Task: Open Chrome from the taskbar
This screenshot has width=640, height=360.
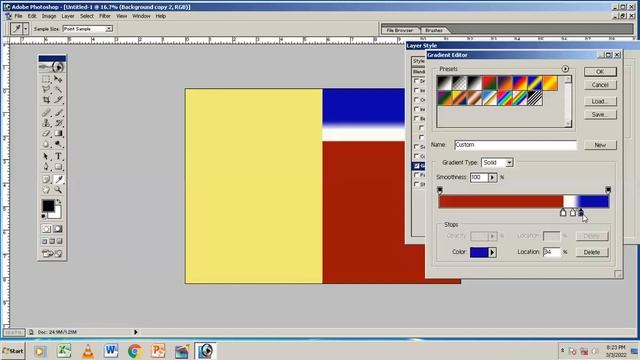Action: tap(135, 351)
